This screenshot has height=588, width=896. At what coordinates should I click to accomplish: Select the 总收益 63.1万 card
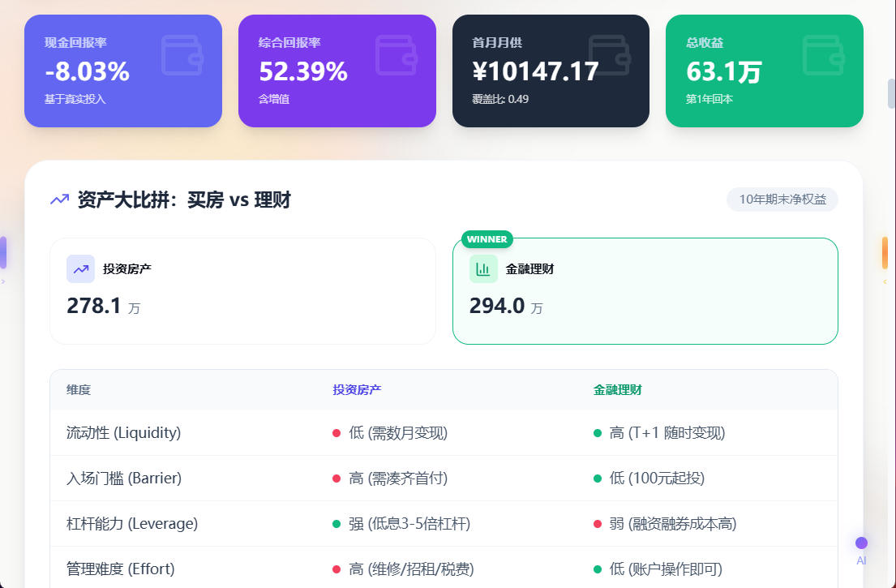coord(765,71)
